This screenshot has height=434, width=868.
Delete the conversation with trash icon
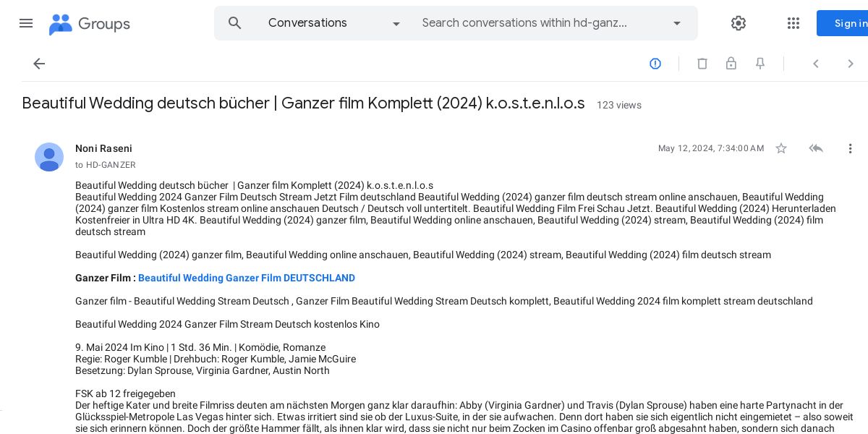click(702, 64)
